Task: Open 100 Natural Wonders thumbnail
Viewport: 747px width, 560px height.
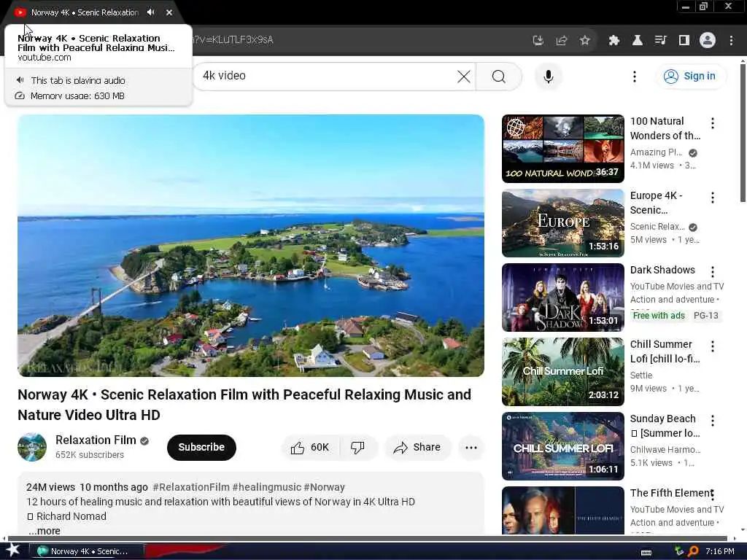Action: [x=562, y=149]
